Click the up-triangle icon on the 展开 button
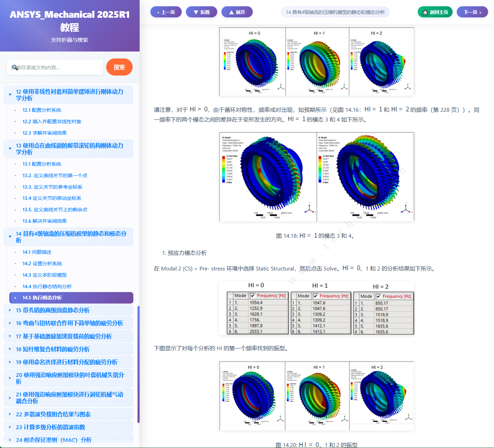Image resolution: width=494 pixels, height=448 pixels. tap(231, 11)
